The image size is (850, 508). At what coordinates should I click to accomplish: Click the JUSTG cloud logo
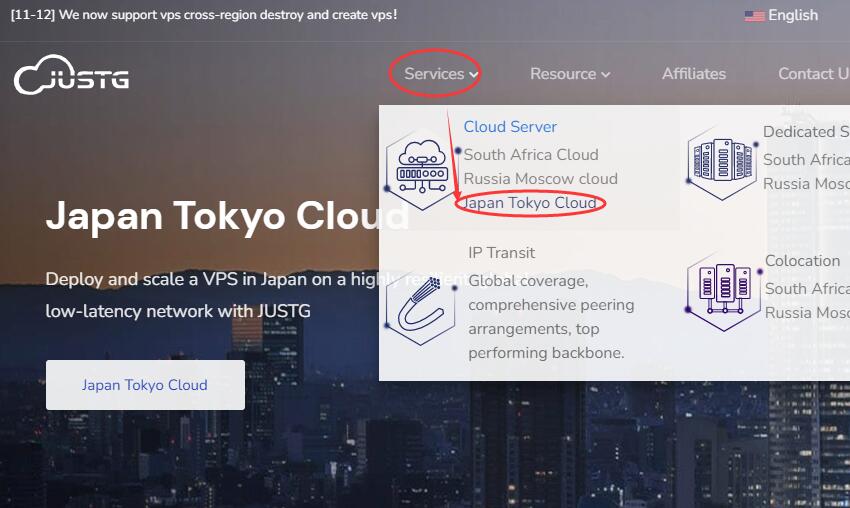pos(72,75)
